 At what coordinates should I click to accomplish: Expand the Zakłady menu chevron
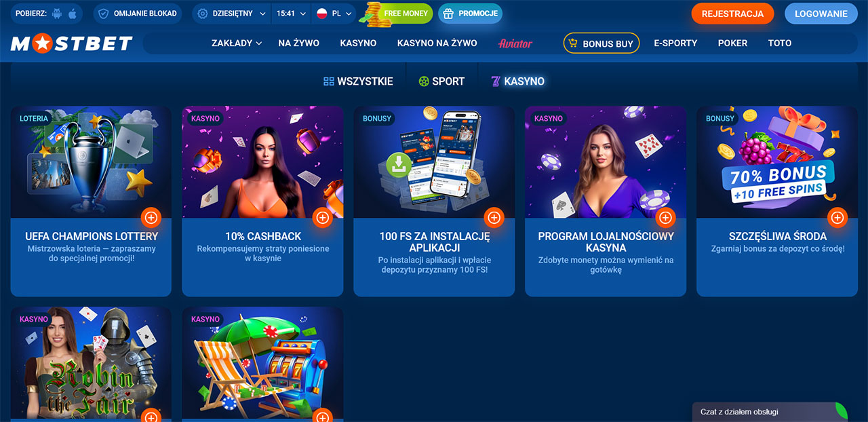[x=259, y=43]
